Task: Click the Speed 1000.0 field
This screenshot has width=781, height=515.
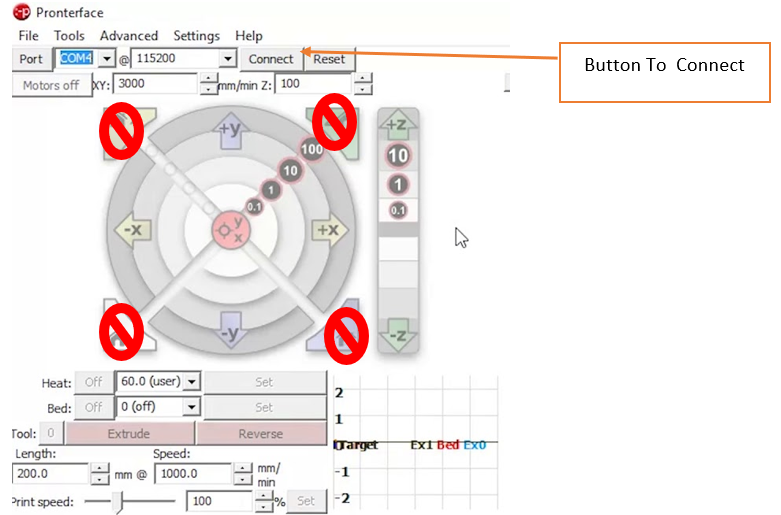Action: point(194,474)
